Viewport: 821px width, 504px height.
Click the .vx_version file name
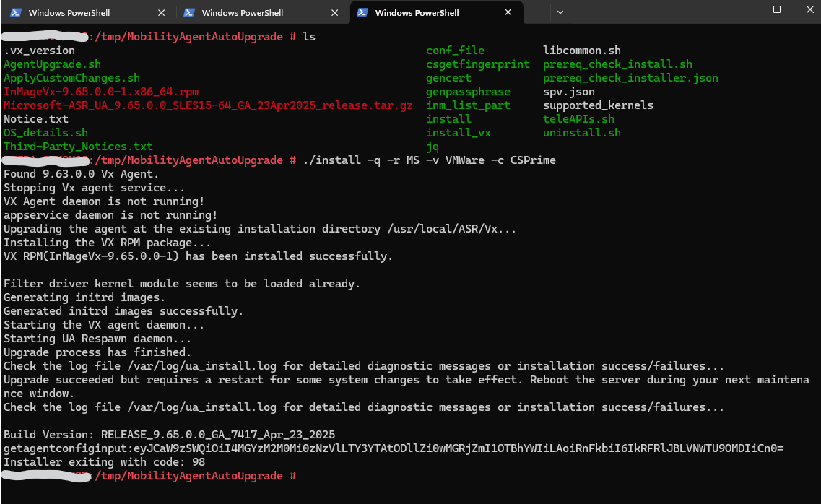tap(39, 51)
